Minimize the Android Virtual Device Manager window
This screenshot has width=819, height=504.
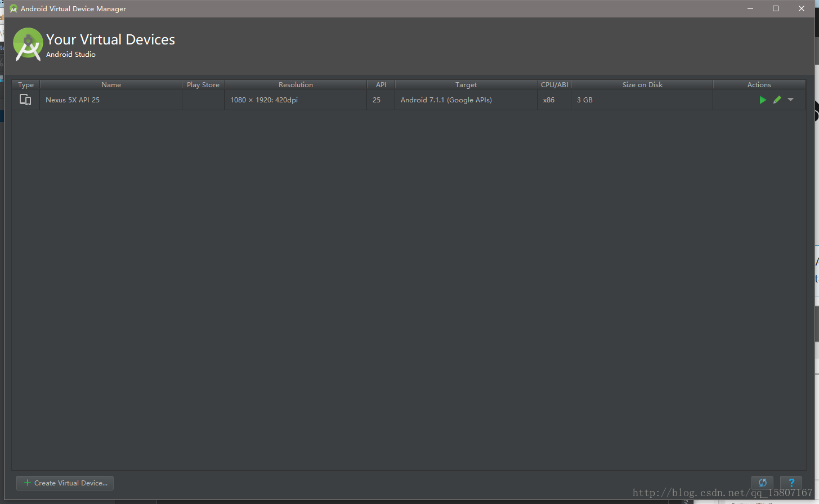[x=750, y=8]
